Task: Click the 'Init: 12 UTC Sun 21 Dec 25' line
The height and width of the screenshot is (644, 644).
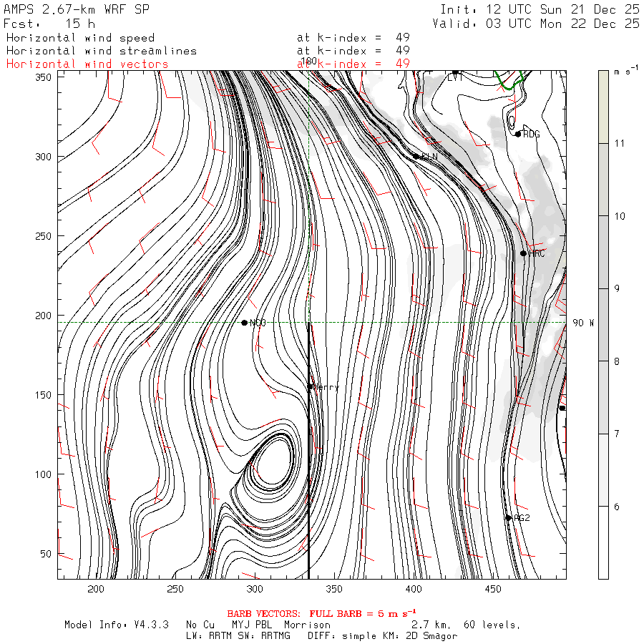Action: pyautogui.click(x=540, y=9)
